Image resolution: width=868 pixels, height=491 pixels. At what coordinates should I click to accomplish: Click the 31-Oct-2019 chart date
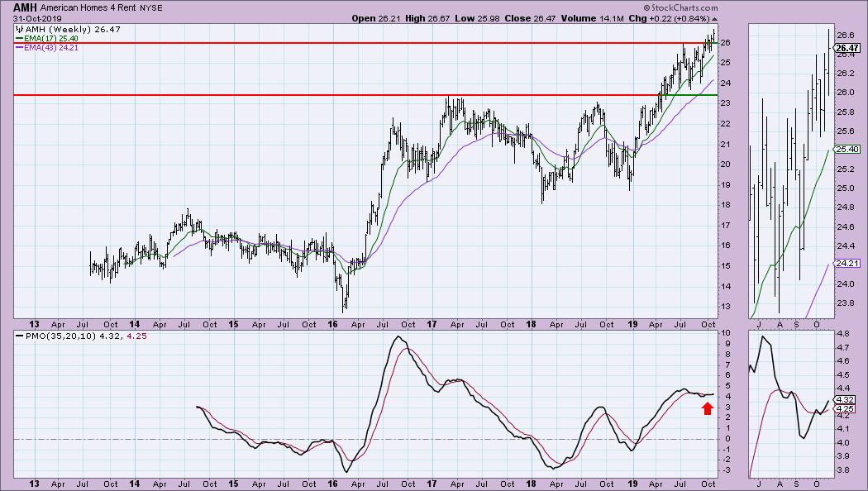pos(38,19)
